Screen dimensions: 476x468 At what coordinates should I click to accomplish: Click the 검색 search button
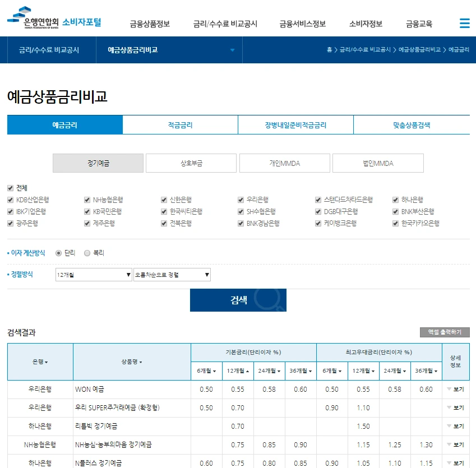click(x=238, y=300)
